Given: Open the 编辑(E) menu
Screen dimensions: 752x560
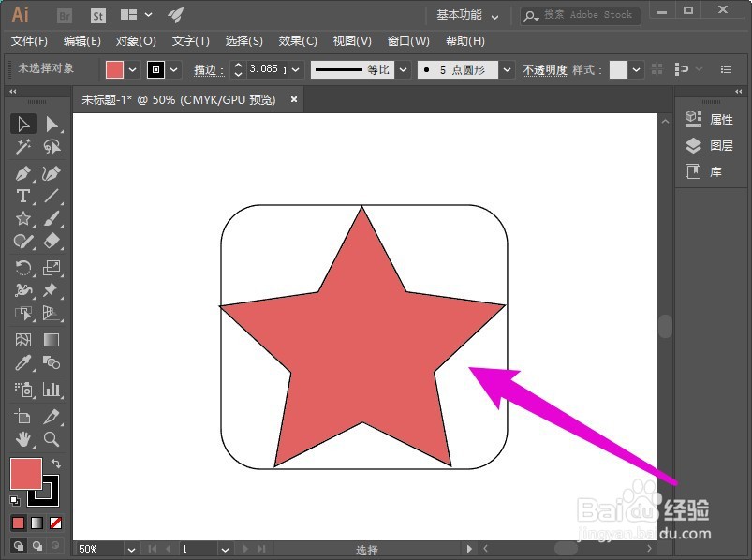Looking at the screenshot, I should tap(82, 41).
